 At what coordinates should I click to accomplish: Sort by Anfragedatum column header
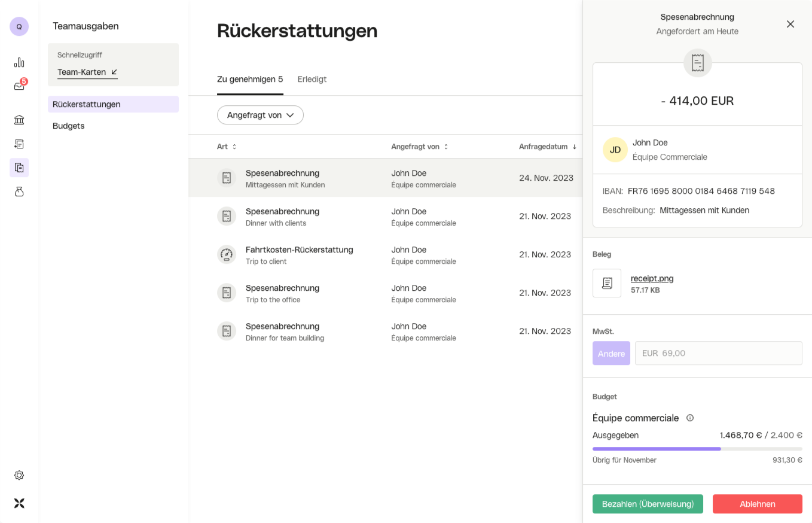click(547, 147)
